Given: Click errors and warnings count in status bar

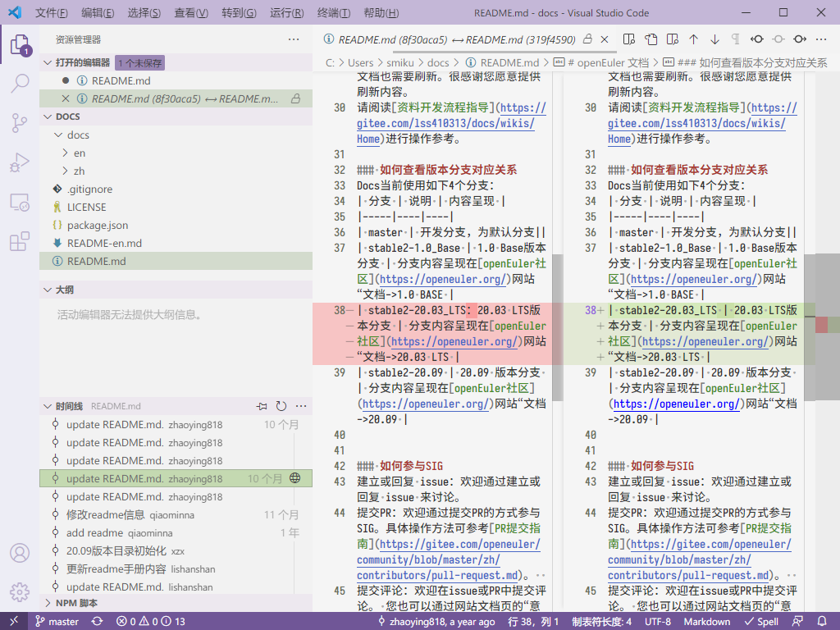Looking at the screenshot, I should click(x=151, y=622).
